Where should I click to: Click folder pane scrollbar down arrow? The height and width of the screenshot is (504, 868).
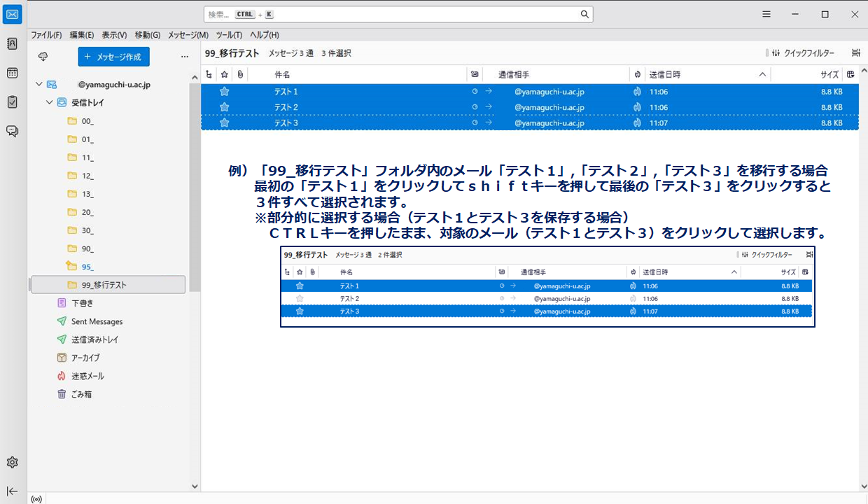click(195, 486)
